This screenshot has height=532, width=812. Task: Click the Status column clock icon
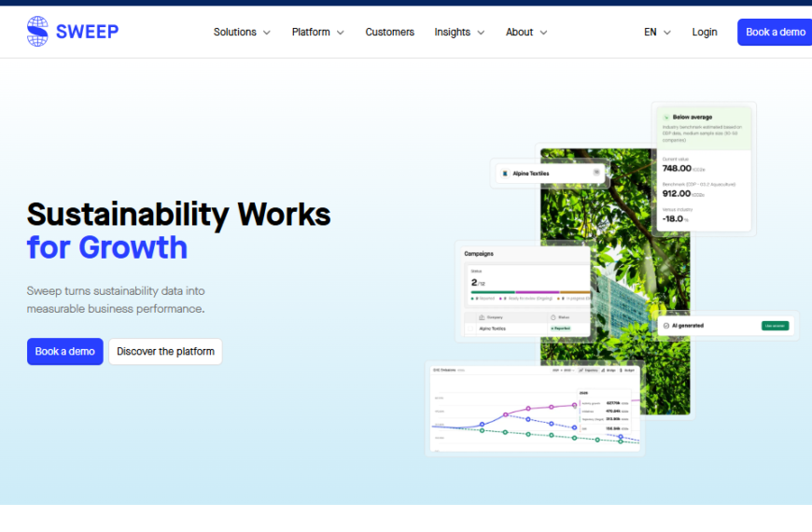553,317
